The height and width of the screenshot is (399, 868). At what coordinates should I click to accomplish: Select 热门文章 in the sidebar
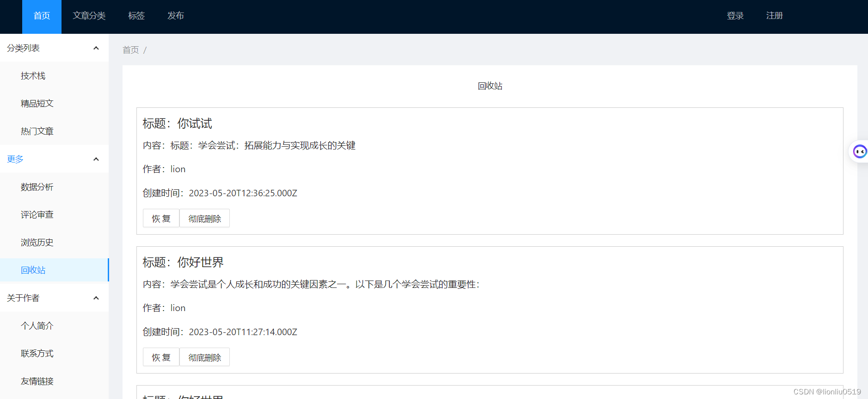(x=54, y=131)
